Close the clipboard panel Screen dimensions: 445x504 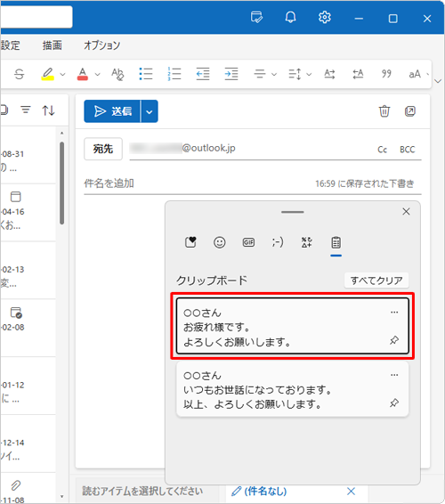tap(406, 212)
